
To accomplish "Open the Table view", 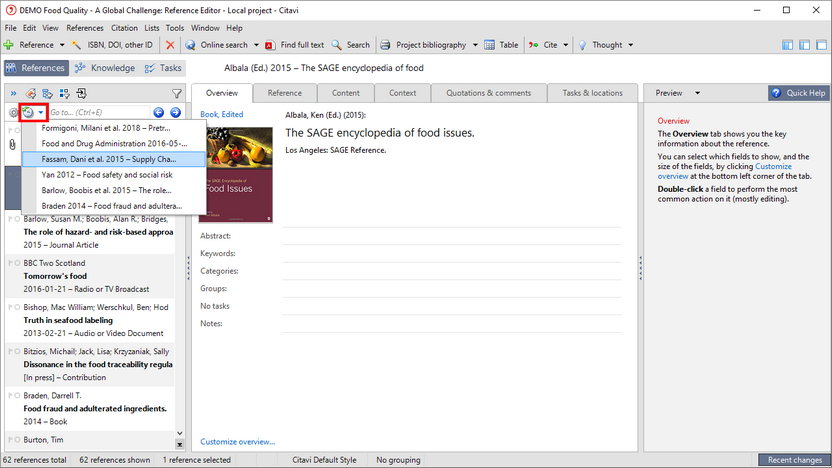I will coord(501,45).
